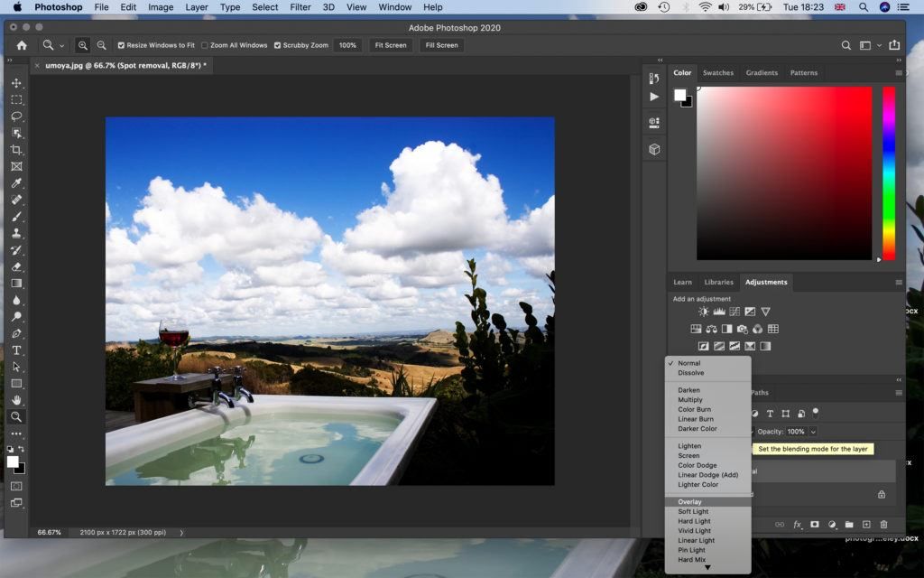Select the Eraser tool
924x578 pixels.
[16, 266]
